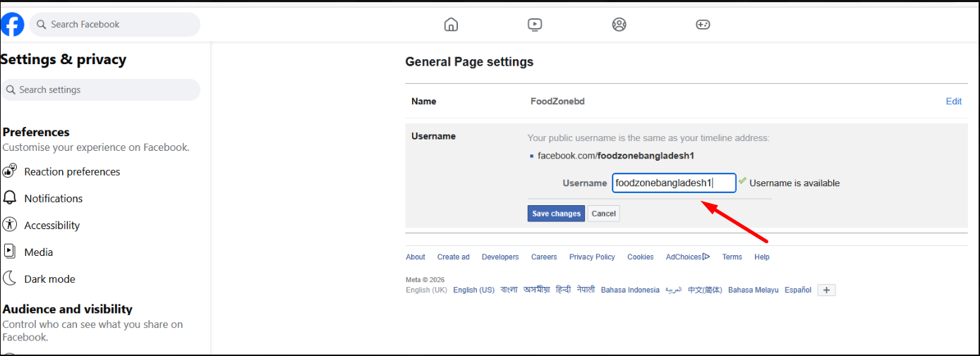This screenshot has height=356, width=980.
Task: Click the Dark mode moon icon
Action: click(10, 278)
